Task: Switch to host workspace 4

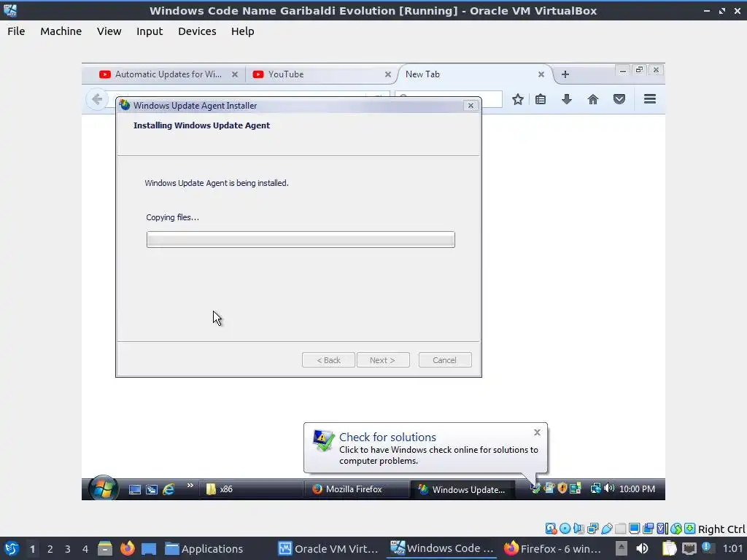Action: tap(85, 549)
